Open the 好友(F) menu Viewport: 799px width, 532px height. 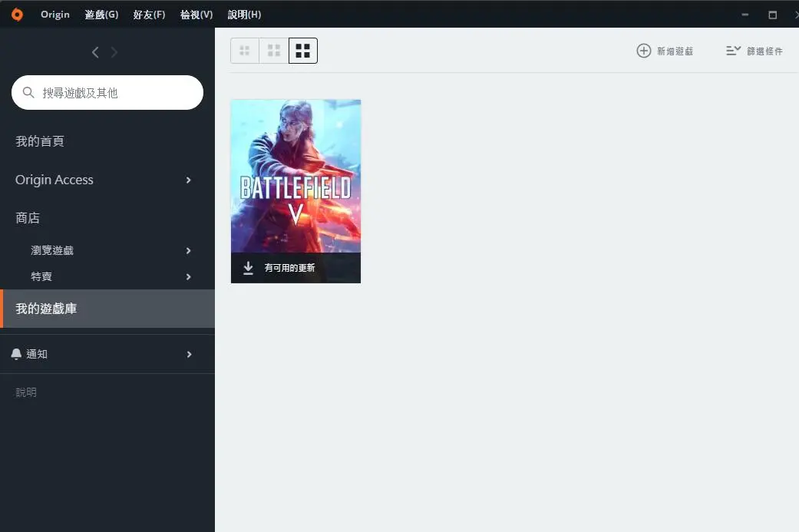pyautogui.click(x=149, y=15)
